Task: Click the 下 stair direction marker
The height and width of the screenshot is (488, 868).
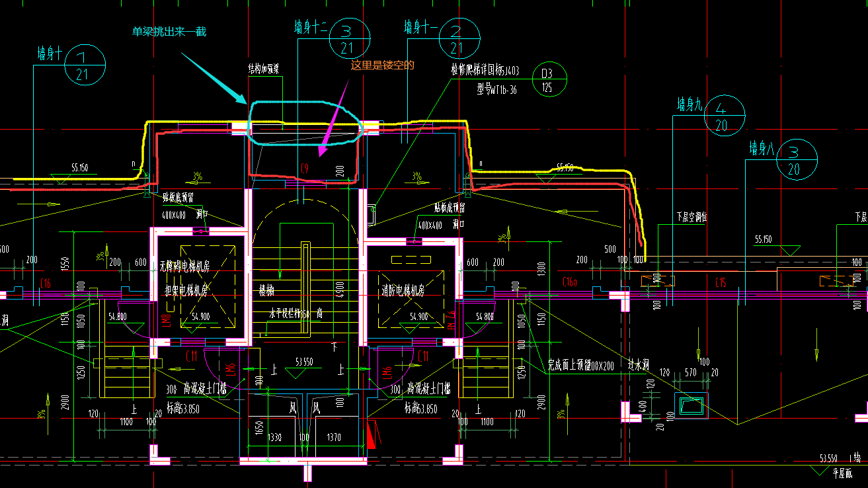Action: pos(335,346)
